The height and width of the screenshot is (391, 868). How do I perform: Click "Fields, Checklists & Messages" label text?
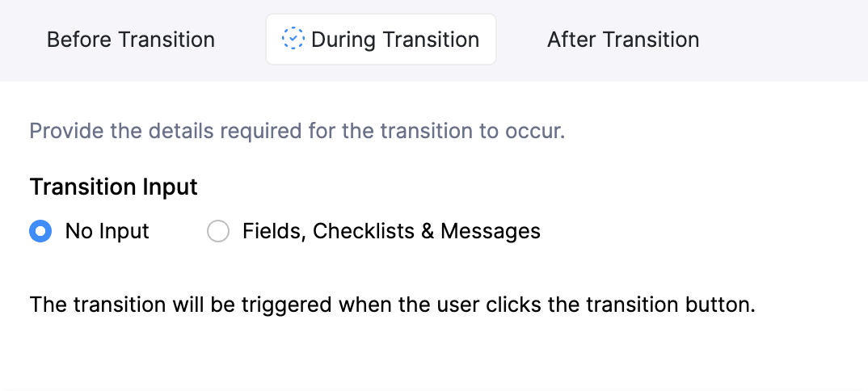pyautogui.click(x=391, y=232)
